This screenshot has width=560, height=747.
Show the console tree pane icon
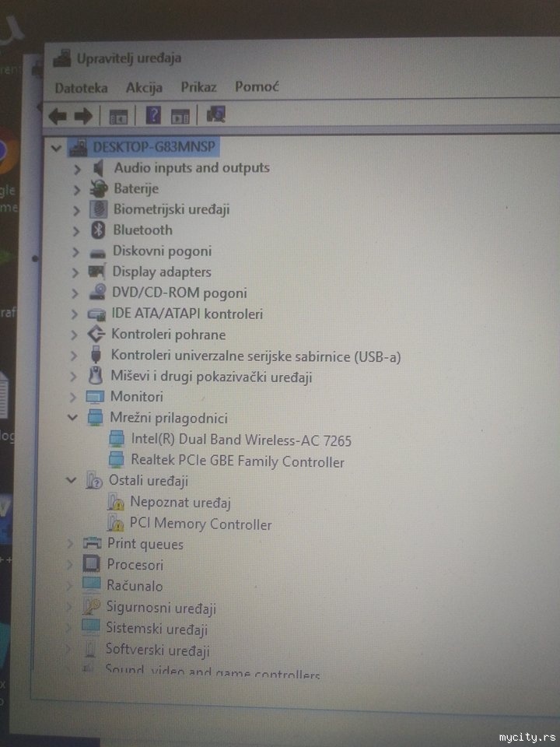click(x=118, y=116)
